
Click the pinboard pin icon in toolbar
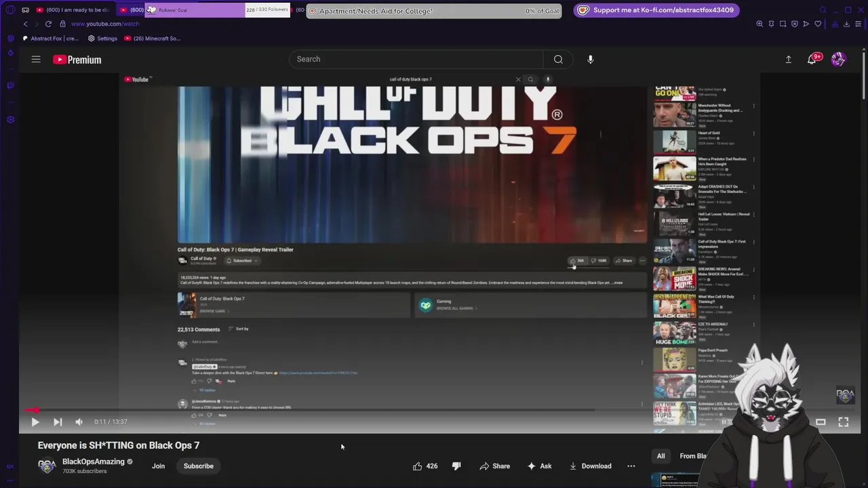pyautogui.click(x=771, y=24)
